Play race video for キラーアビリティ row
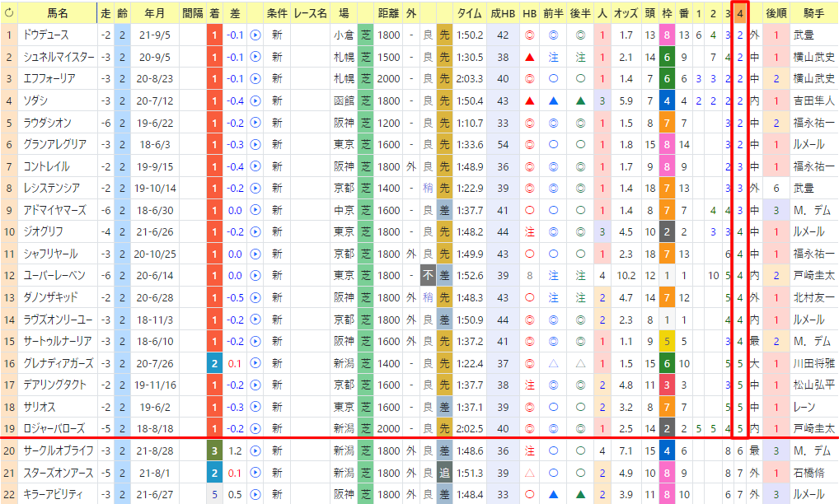Screen dimensions: 839x504 (255, 494)
